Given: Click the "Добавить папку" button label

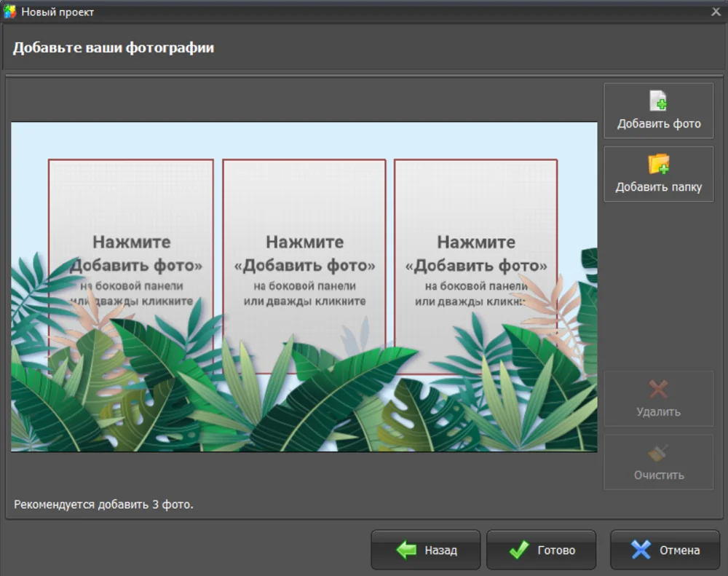Looking at the screenshot, I should (659, 186).
